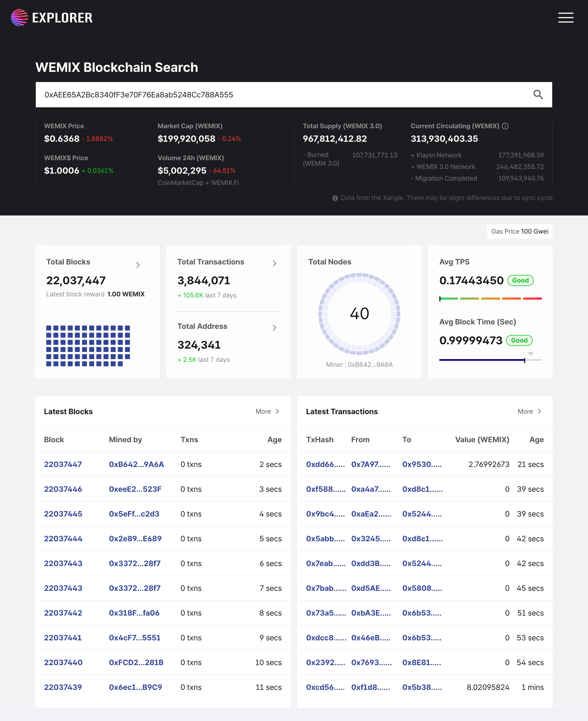Open block 22037447 link
The image size is (588, 721).
[x=63, y=464]
